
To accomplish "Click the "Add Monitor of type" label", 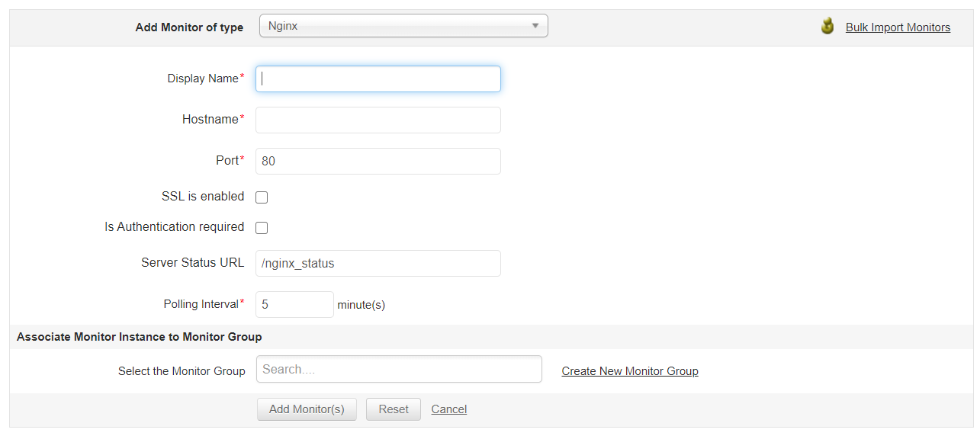I will click(189, 27).
